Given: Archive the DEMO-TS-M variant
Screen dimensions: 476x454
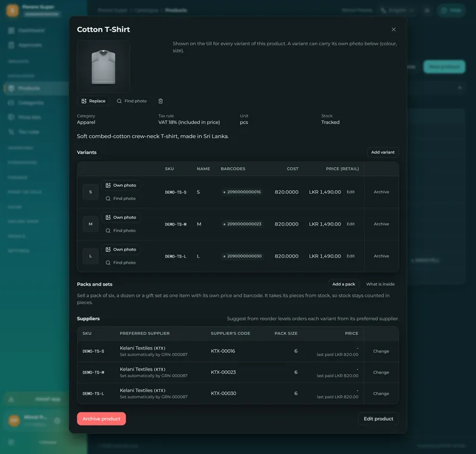Looking at the screenshot, I should [381, 224].
